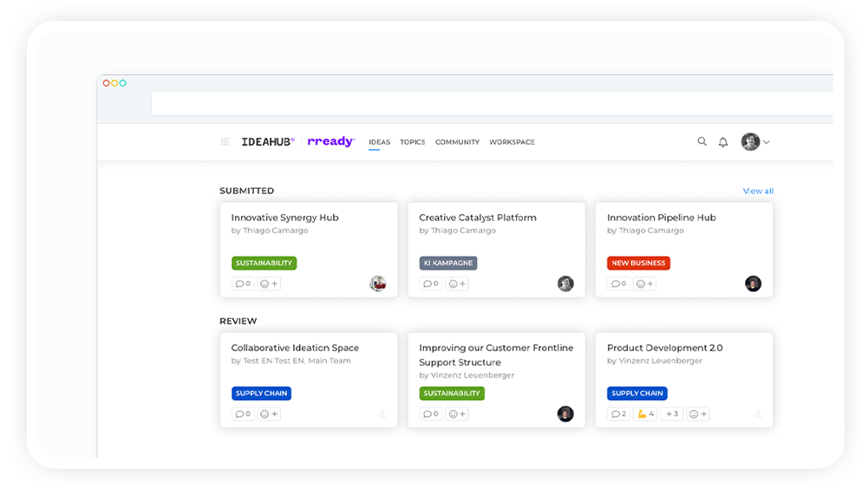
Task: Click the NEW BUSINESS tag
Action: coord(638,263)
